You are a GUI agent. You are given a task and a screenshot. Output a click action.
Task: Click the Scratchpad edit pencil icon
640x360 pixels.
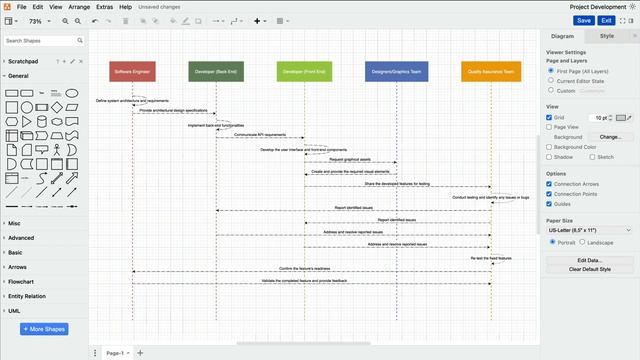(73, 61)
